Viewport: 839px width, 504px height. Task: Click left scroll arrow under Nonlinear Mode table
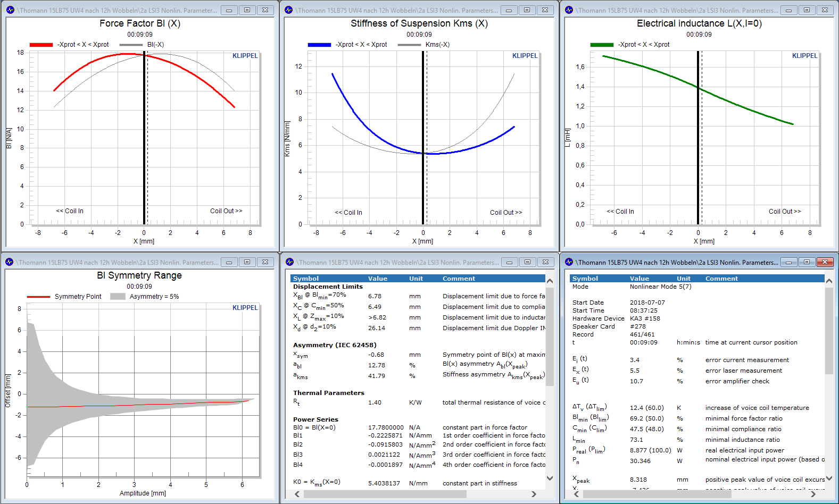(576, 494)
